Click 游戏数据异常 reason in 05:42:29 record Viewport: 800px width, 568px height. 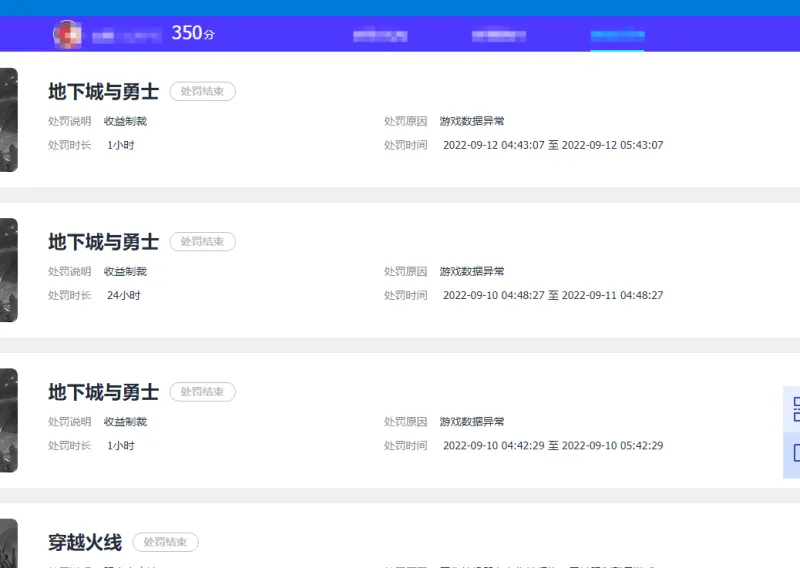472,422
